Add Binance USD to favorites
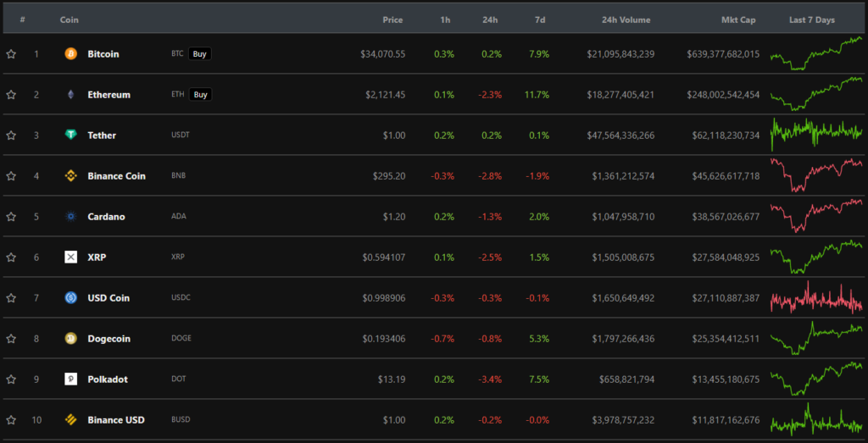Screen dimensions: 868x443 [x=11, y=420]
